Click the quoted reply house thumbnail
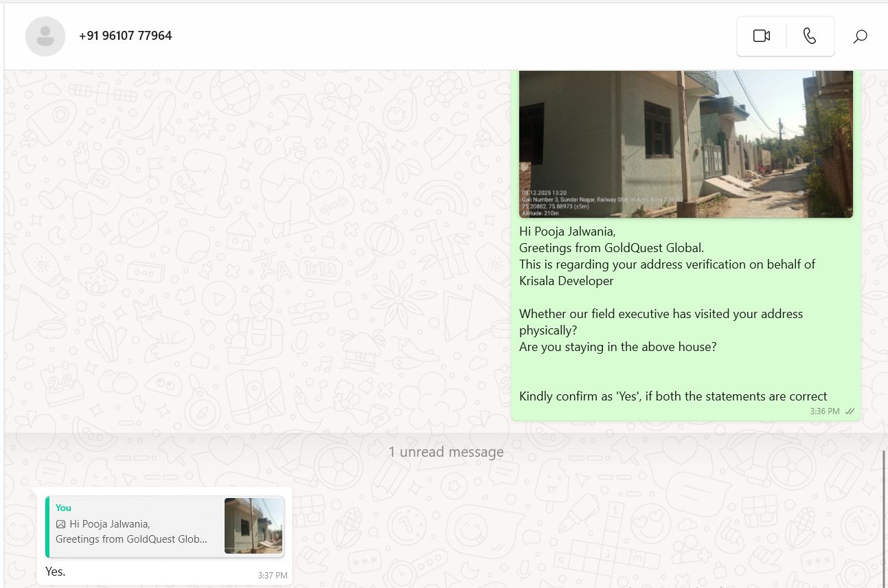 pos(253,525)
